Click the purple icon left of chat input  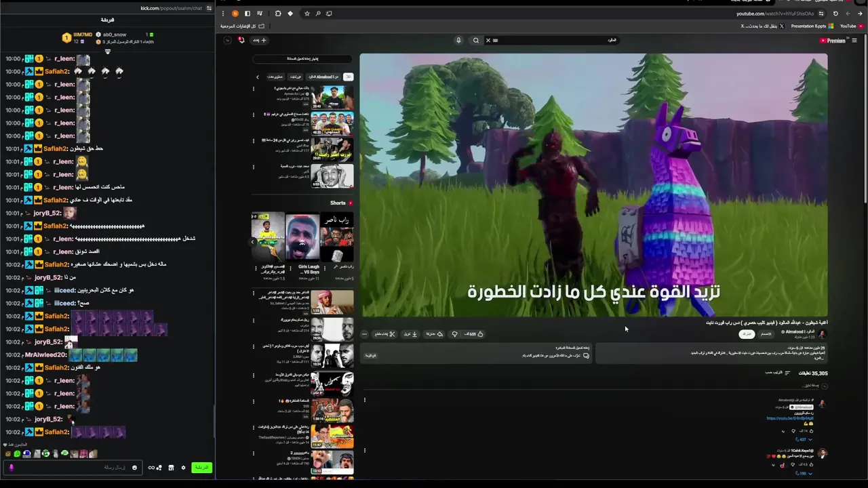point(11,468)
